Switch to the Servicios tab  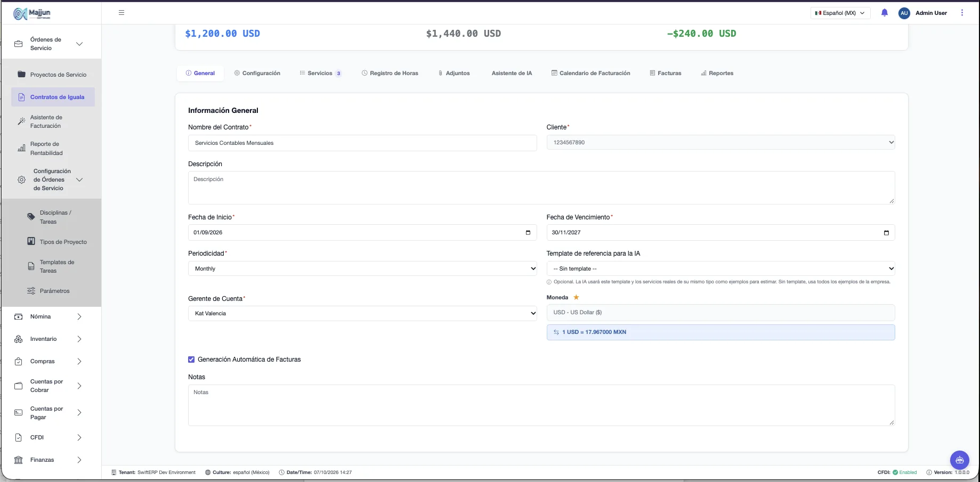[321, 73]
